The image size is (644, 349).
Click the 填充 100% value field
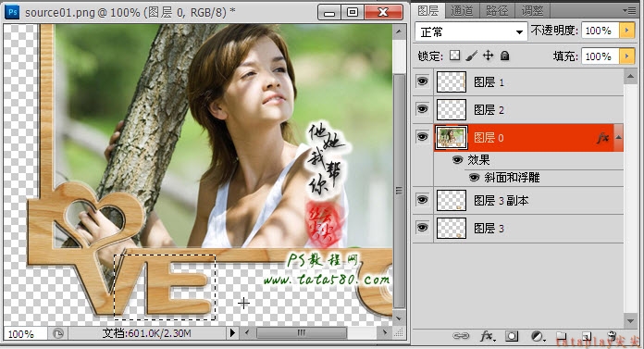[601, 56]
